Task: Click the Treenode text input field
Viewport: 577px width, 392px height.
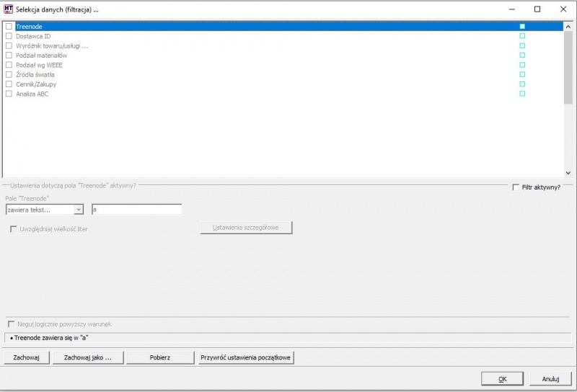Action: 136,210
